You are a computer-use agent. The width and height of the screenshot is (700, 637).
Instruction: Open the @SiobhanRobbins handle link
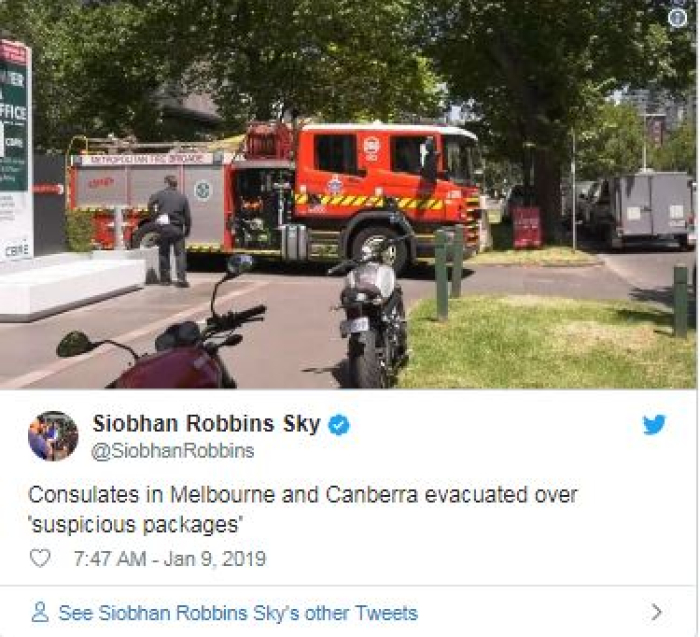[173, 451]
